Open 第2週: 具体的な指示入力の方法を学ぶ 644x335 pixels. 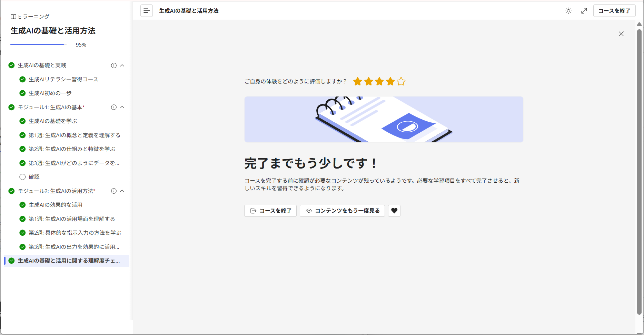75,233
